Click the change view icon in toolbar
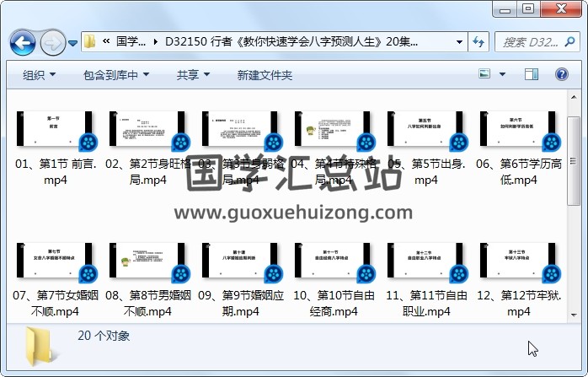The image size is (588, 377). point(484,75)
